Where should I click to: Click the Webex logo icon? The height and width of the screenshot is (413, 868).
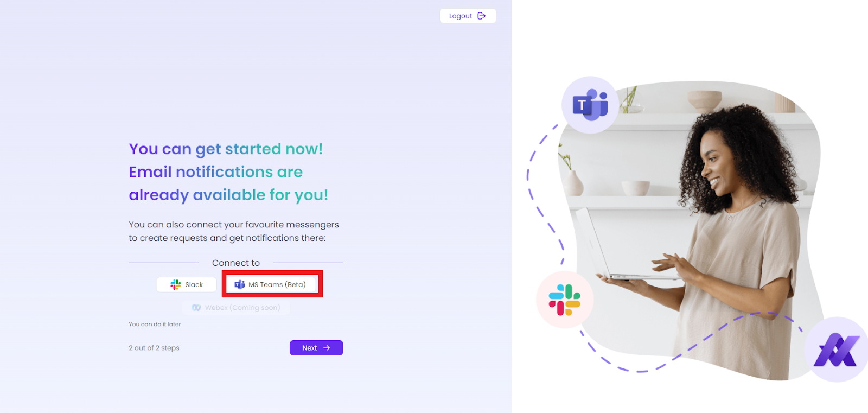[x=196, y=308]
